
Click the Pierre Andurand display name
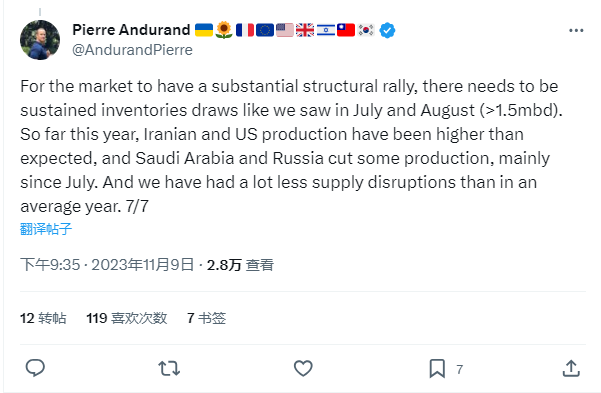tap(131, 30)
